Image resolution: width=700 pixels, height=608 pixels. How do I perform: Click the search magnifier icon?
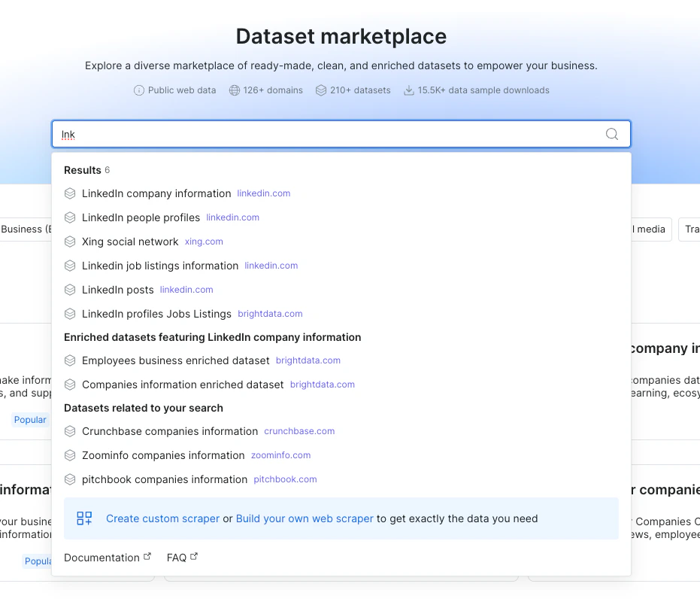click(612, 134)
